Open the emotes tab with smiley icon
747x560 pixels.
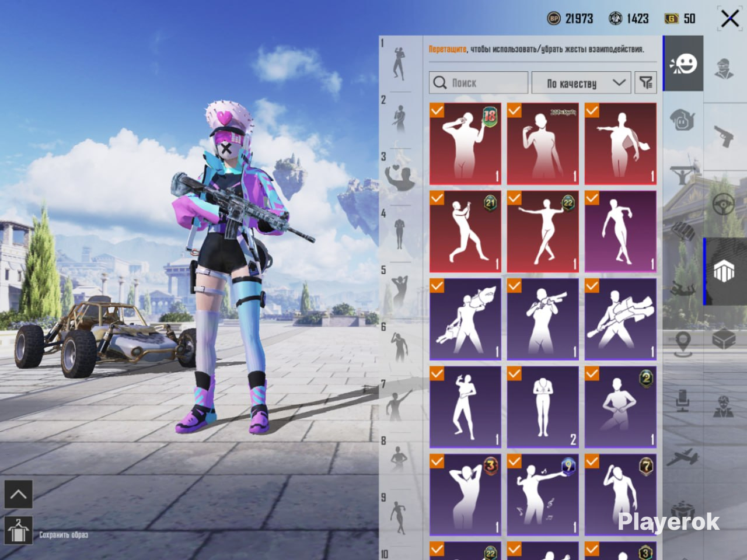(x=683, y=64)
